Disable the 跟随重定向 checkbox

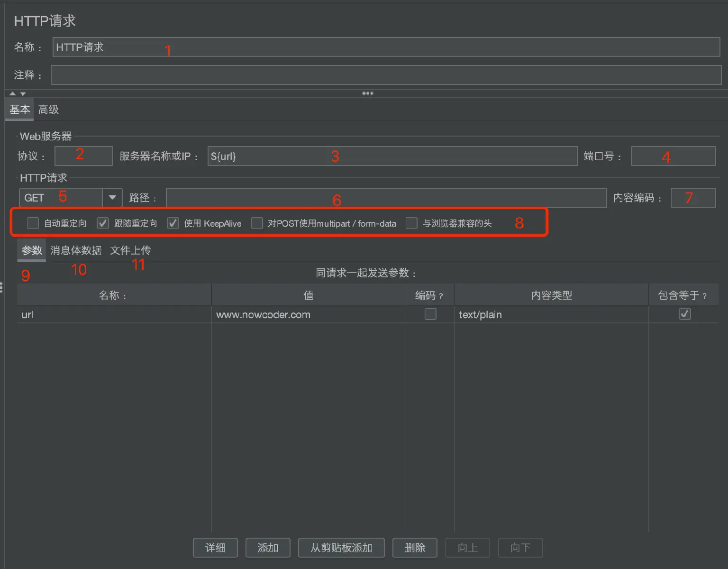[x=102, y=223]
